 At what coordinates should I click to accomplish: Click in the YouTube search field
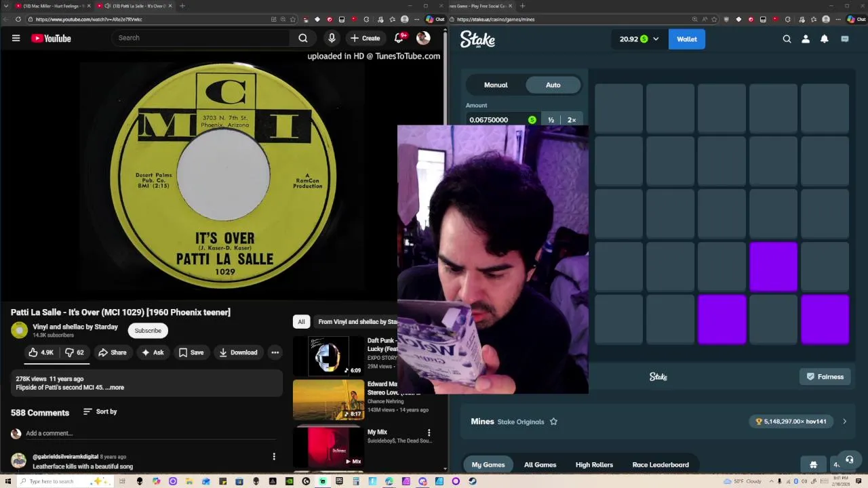coord(201,38)
